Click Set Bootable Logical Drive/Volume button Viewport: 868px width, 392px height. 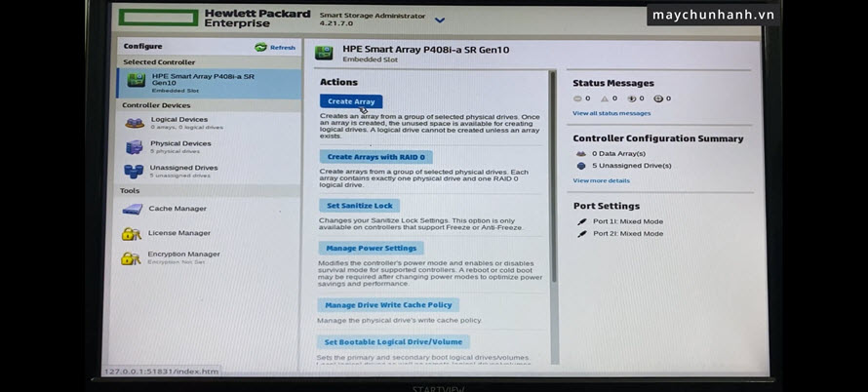(x=393, y=342)
